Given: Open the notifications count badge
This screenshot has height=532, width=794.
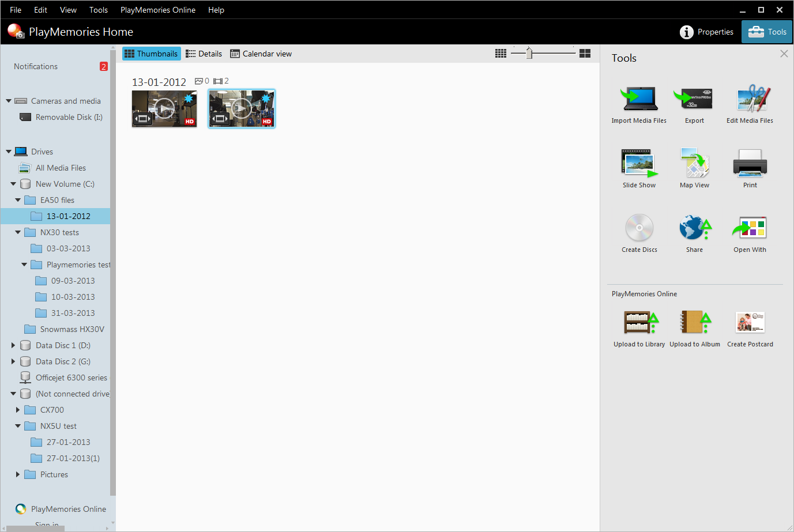Looking at the screenshot, I should click(104, 66).
